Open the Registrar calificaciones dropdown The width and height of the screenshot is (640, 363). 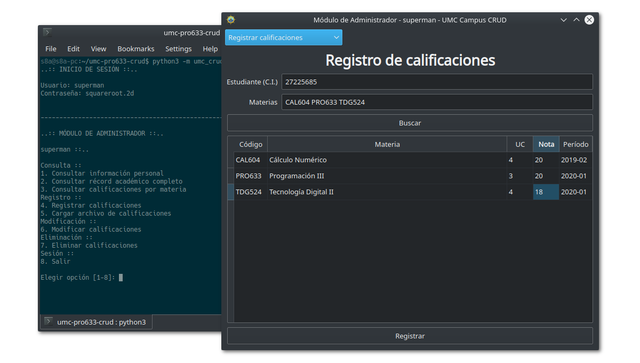pos(284,38)
